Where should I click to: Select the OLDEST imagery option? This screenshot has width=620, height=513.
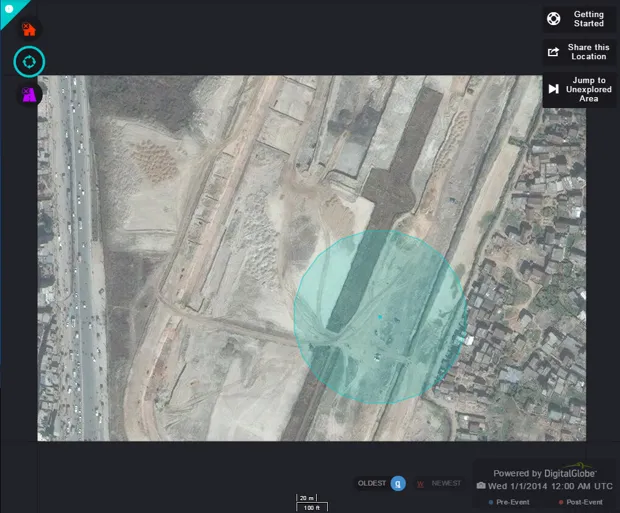[371, 483]
